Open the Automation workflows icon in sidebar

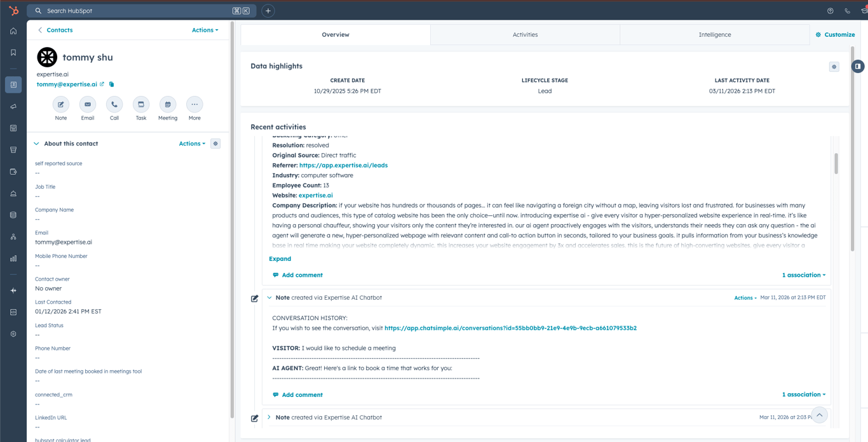tap(13, 237)
